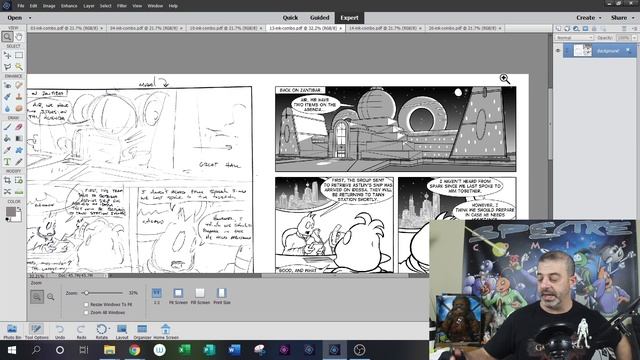This screenshot has width=640, height=360.
Task: Open the foreground color swatch
Action: (10, 212)
